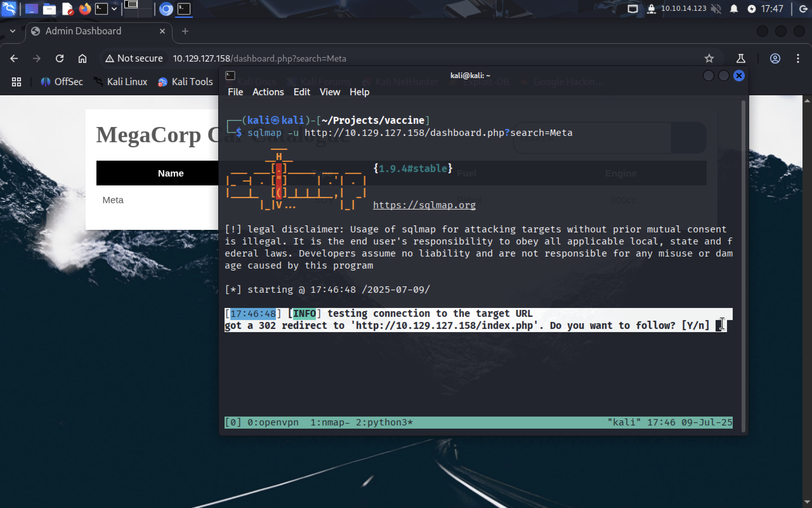Open the bookmarks apps grid icon
812x508 pixels.
(16, 82)
